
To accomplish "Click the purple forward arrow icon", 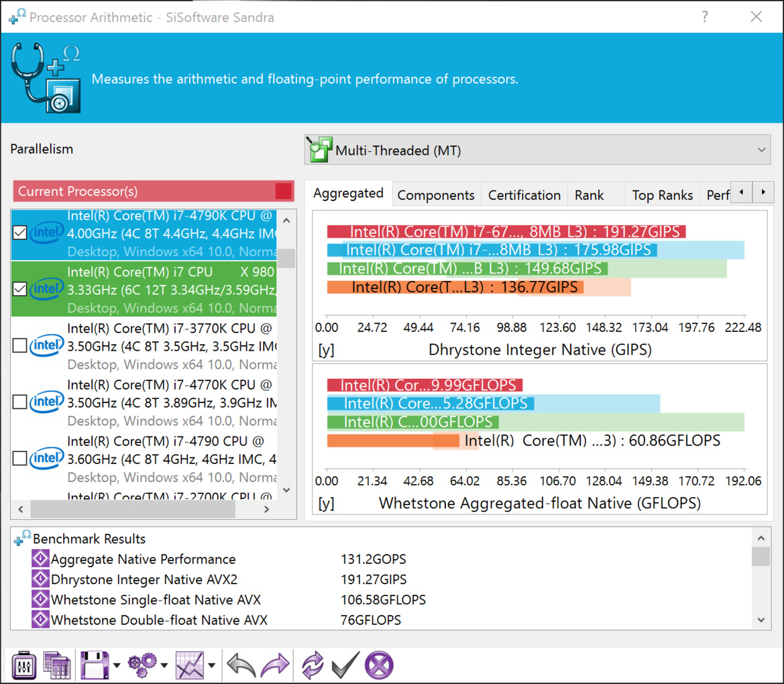I will tap(274, 665).
